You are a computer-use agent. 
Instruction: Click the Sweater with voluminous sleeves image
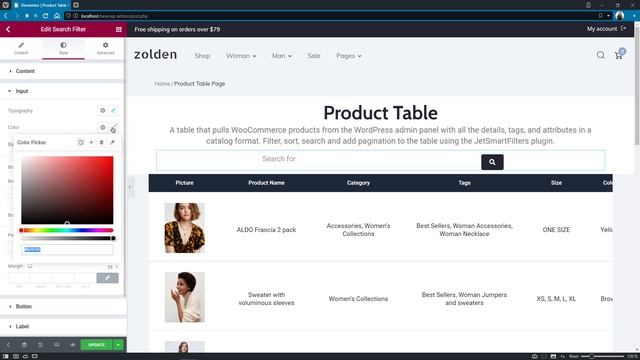pyautogui.click(x=184, y=297)
